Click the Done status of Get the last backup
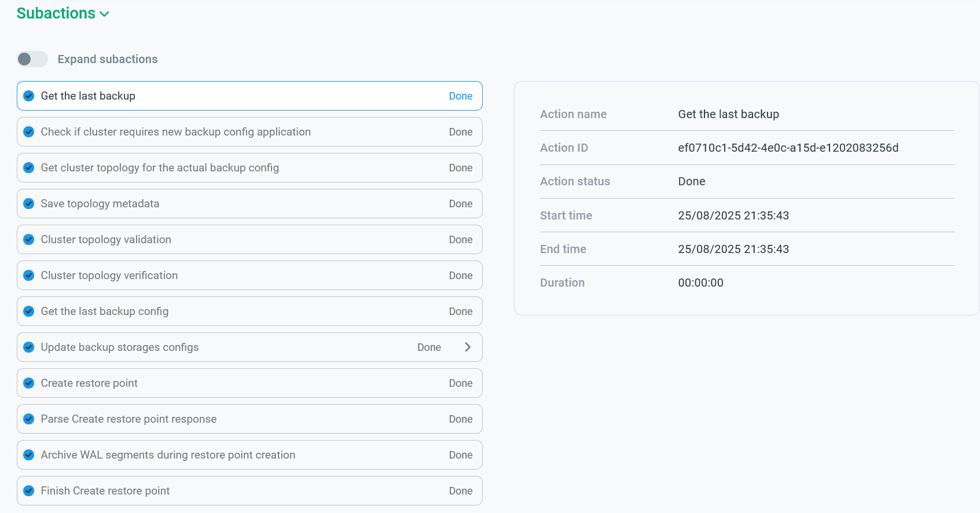The width and height of the screenshot is (980, 513). click(460, 96)
